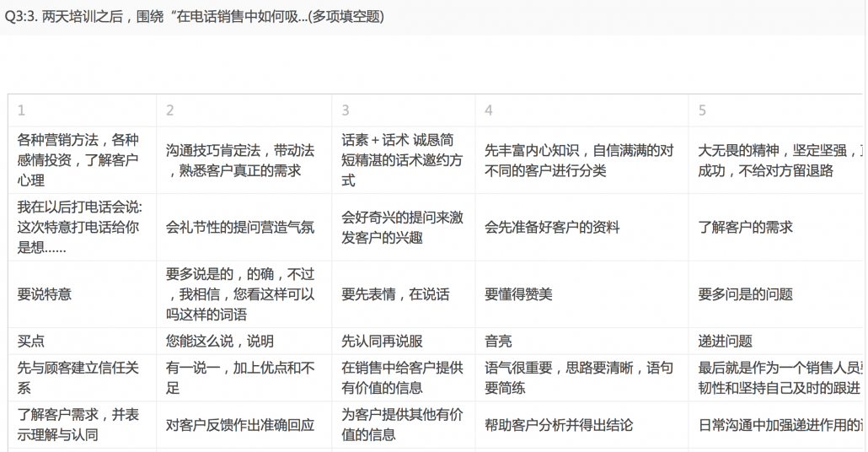Click cell 要多说是的，的确，不过

[x=244, y=294]
